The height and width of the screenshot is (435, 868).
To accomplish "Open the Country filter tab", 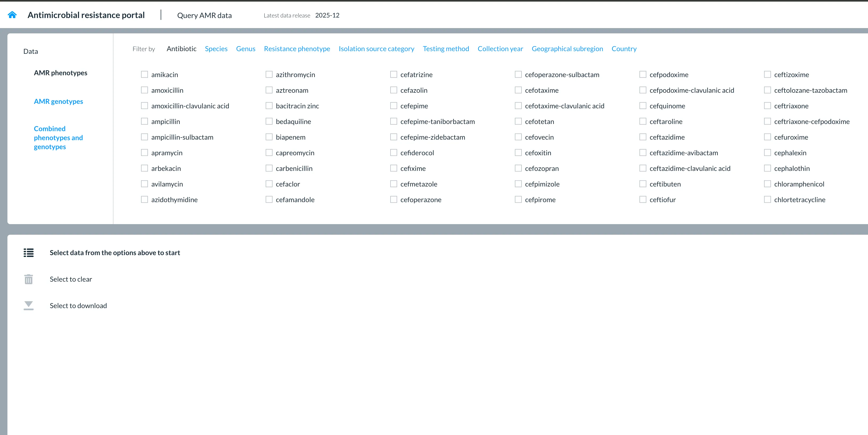I will 624,49.
